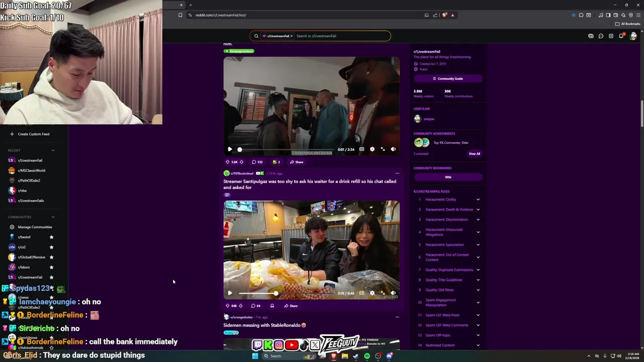Expand rule 9 Quality: Old News
The width and height of the screenshot is (644, 362).
coord(478,290)
